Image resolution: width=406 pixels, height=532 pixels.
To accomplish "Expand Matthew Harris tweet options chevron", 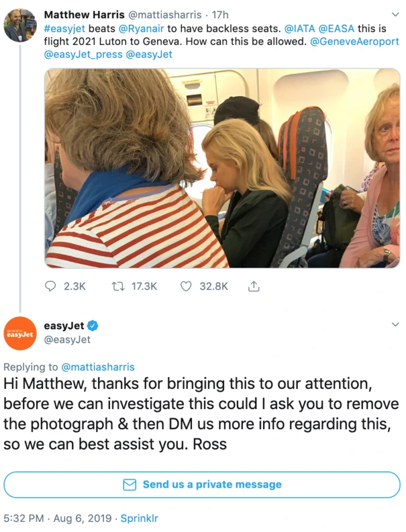I will (x=395, y=15).
